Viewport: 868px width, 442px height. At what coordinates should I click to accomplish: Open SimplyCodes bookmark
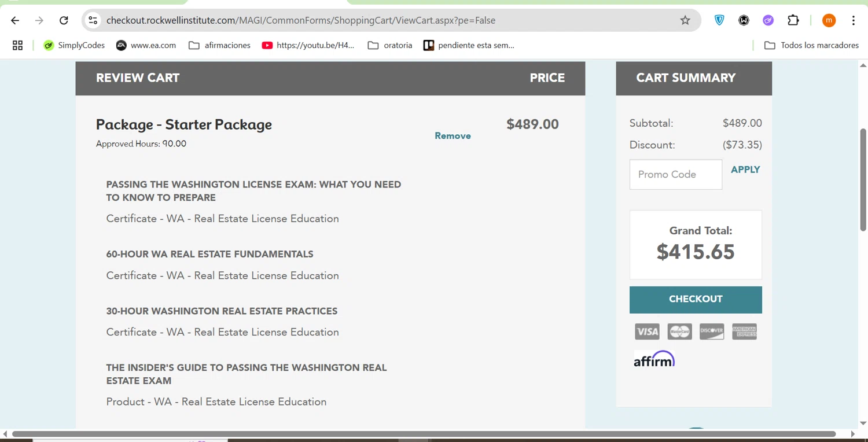[x=74, y=45]
